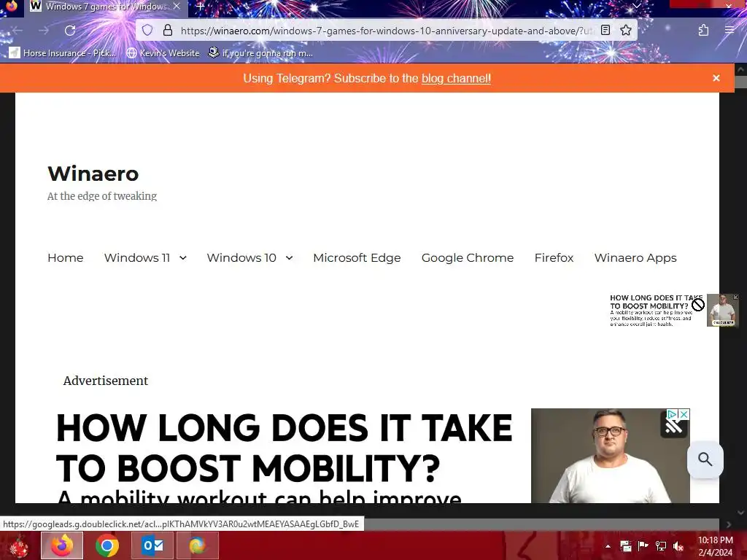The width and height of the screenshot is (747, 560).
Task: Click the forward navigation arrow
Action: point(44,31)
